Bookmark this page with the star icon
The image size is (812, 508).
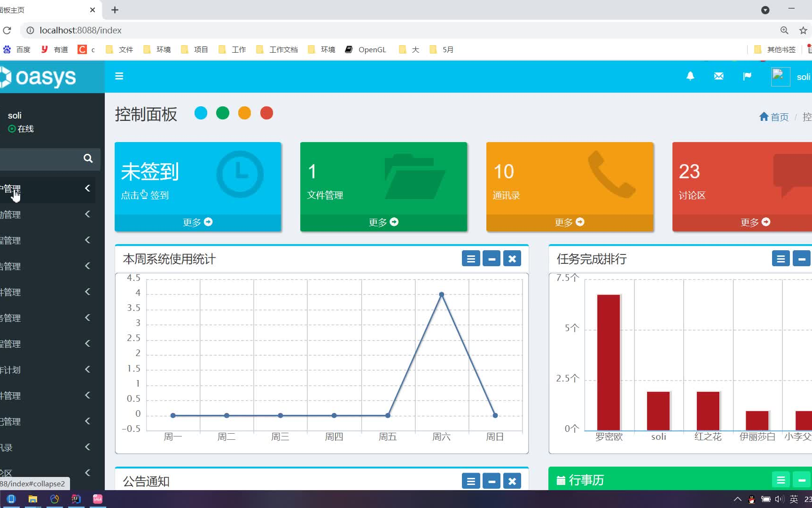pyautogui.click(x=803, y=30)
